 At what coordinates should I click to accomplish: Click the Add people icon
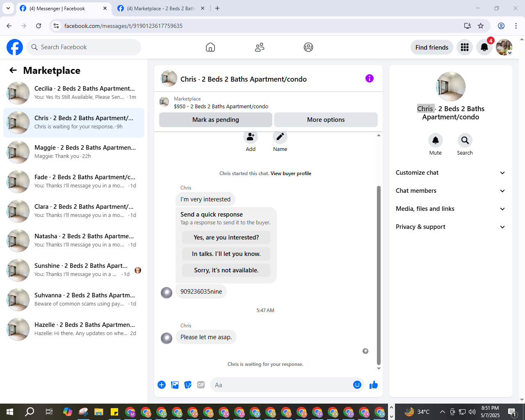[x=251, y=137]
